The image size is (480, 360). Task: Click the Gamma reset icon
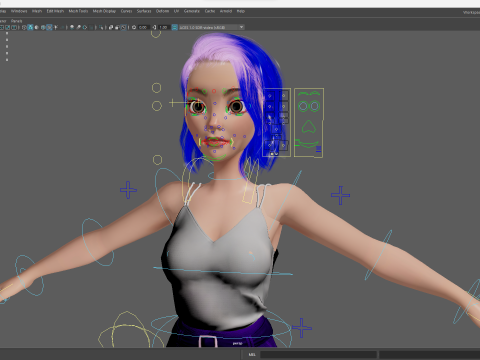[154, 27]
